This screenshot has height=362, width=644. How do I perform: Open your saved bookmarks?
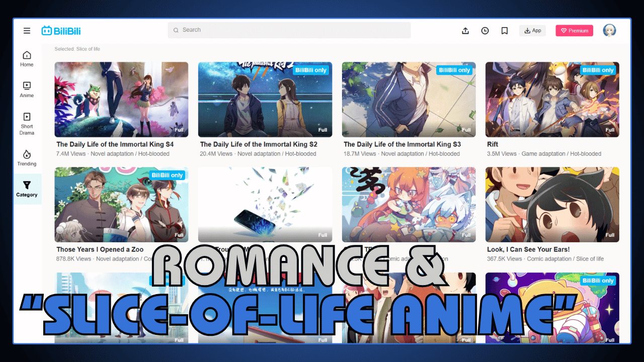click(x=504, y=30)
